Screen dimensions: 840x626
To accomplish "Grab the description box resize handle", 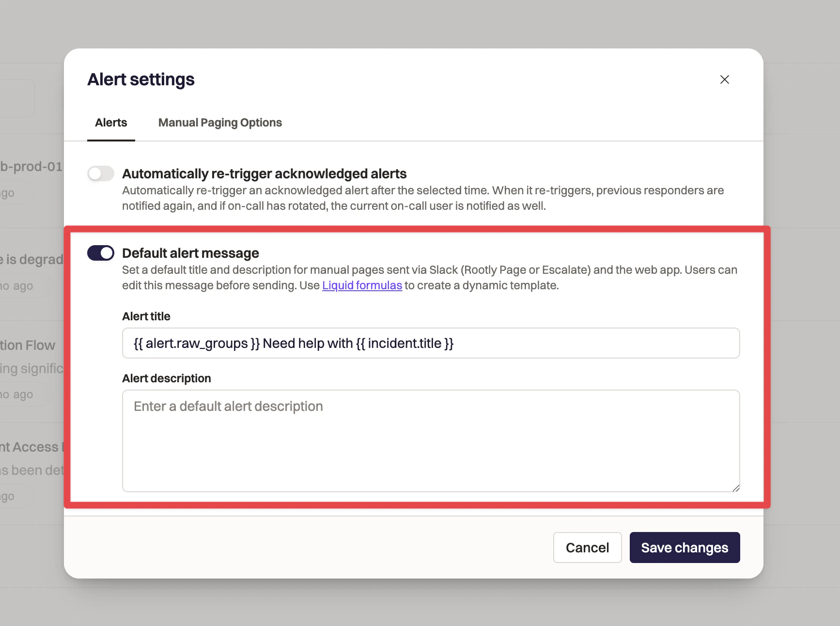I will click(x=735, y=487).
